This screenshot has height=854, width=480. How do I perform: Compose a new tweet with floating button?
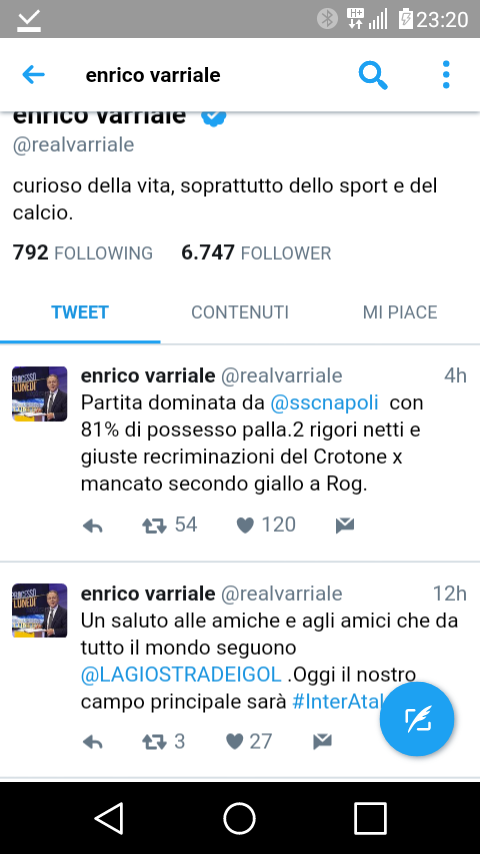pos(417,719)
